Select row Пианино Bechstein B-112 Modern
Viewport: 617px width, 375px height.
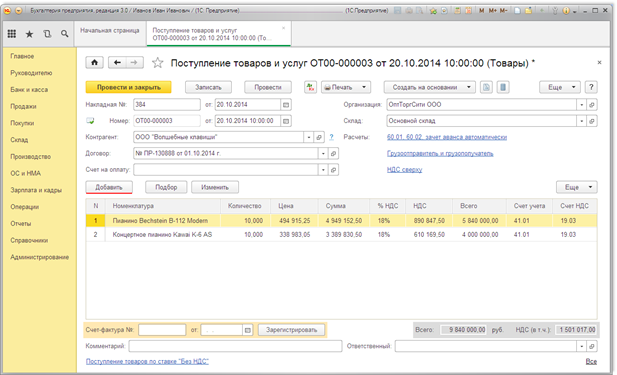(342, 221)
